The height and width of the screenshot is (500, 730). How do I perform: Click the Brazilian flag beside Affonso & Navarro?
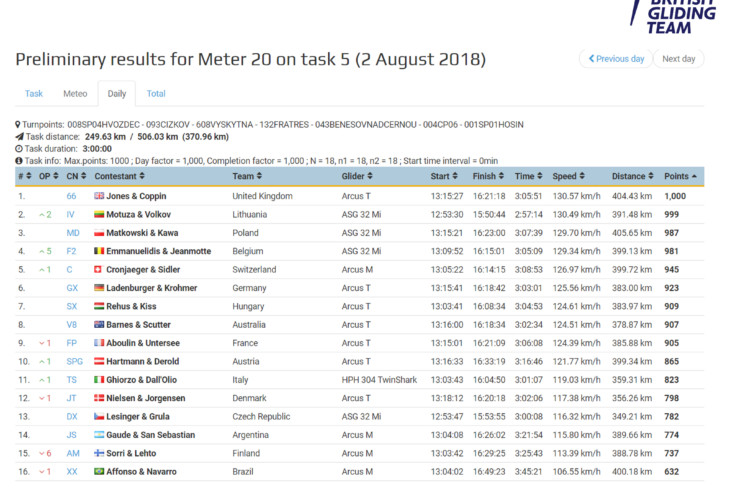[99, 471]
